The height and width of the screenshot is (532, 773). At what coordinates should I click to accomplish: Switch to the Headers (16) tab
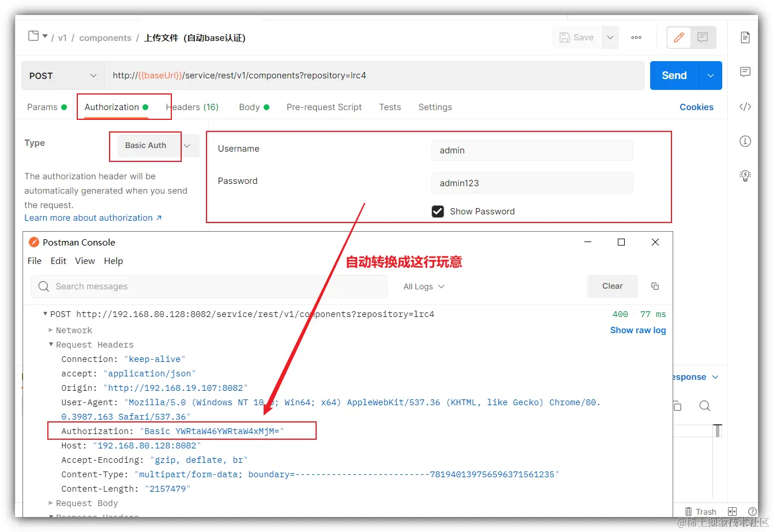192,107
